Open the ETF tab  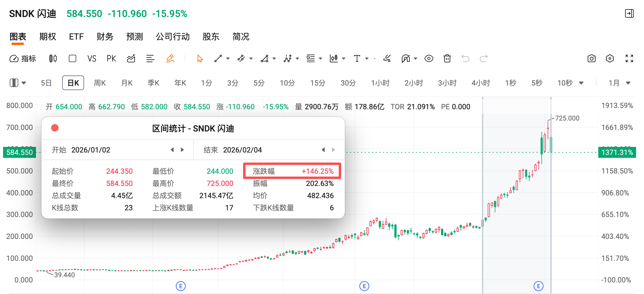(76, 37)
